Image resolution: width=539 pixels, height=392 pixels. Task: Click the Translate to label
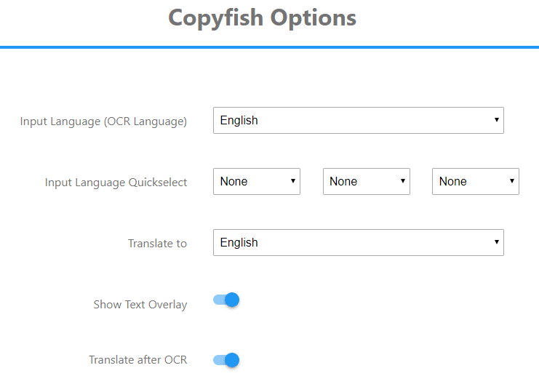(x=157, y=243)
